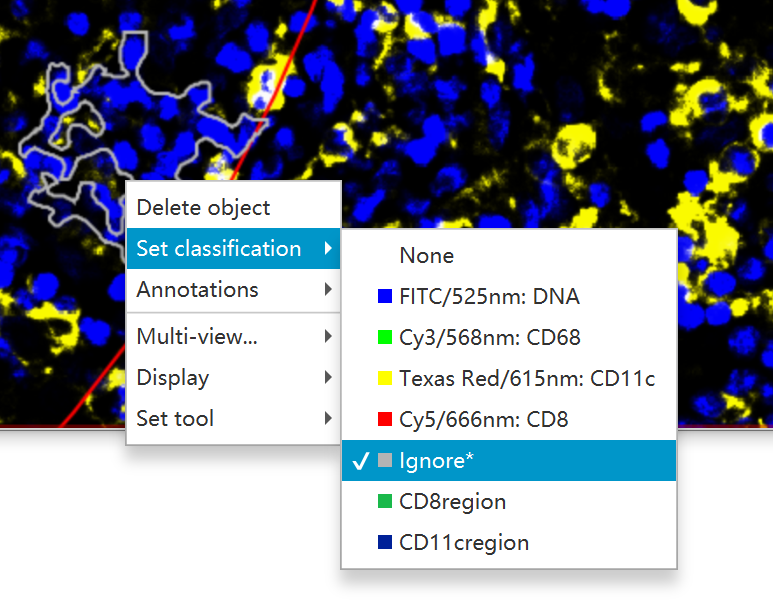
Task: Expand the Display submenu arrow
Action: click(x=329, y=378)
